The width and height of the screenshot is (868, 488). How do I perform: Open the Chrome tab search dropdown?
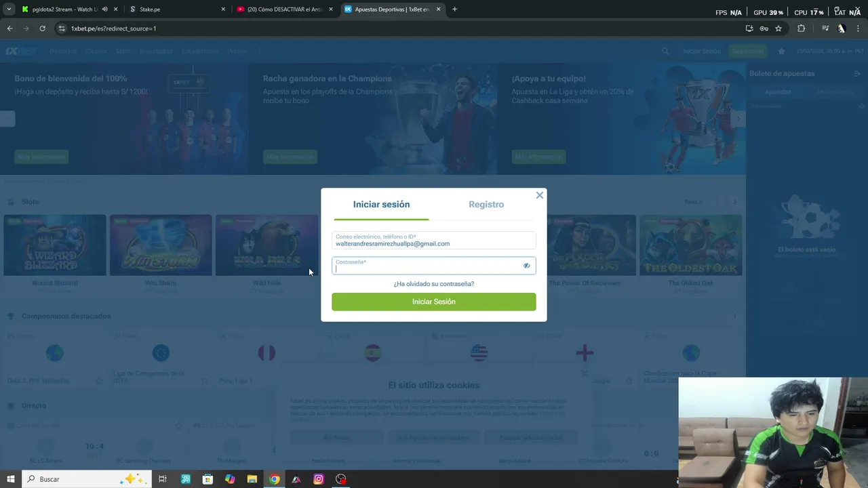click(x=9, y=9)
